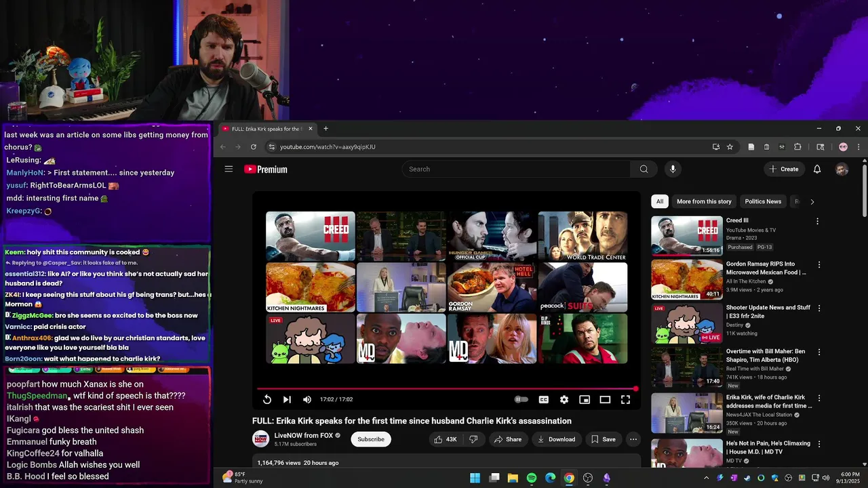
Task: Switch to theater mode
Action: click(605, 400)
